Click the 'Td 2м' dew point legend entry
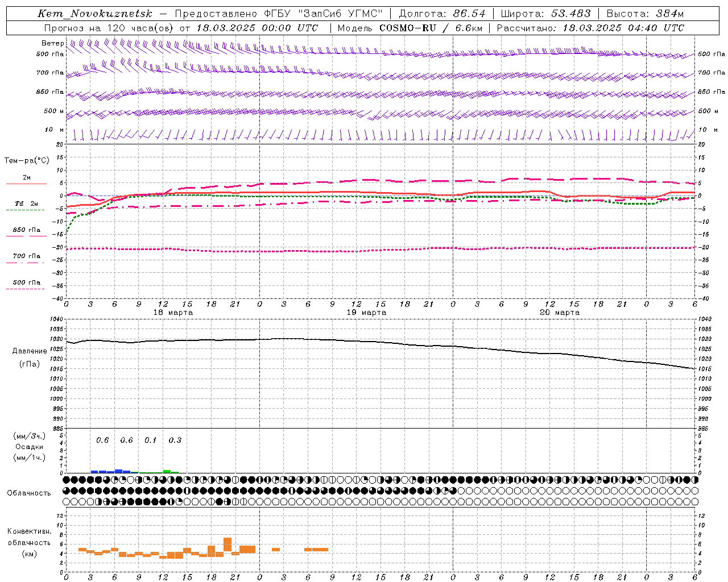728x582 pixels. point(26,203)
